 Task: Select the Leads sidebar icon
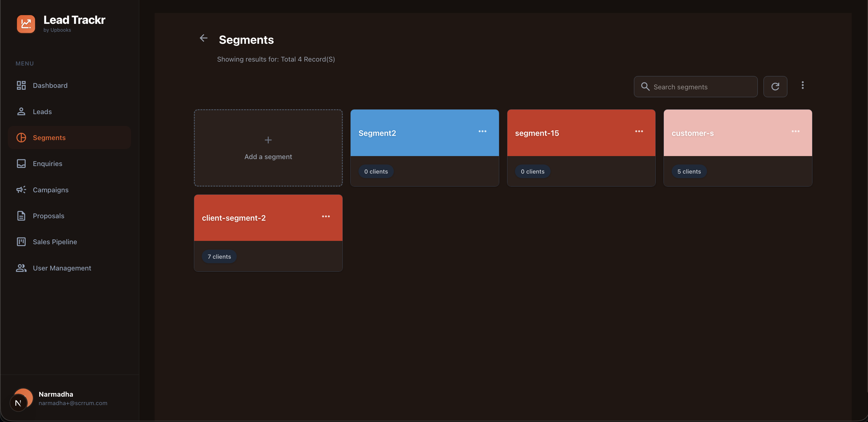(21, 111)
